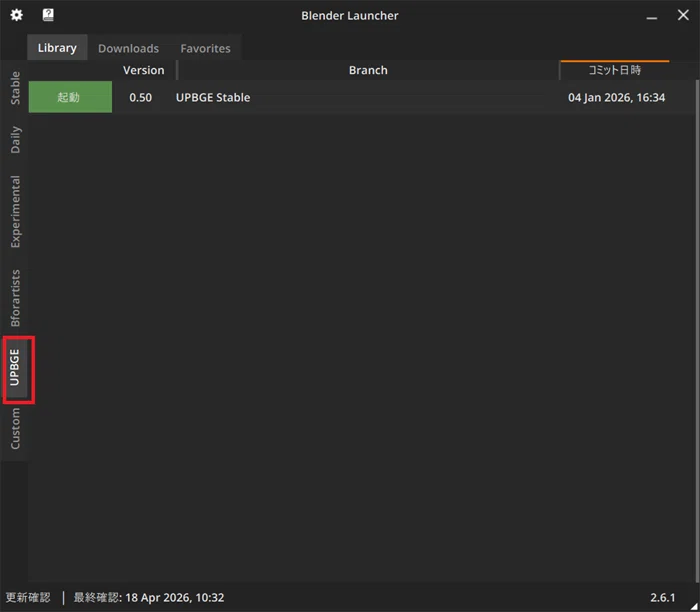Sort by Version column header
The width and height of the screenshot is (700, 612).
[x=144, y=70]
